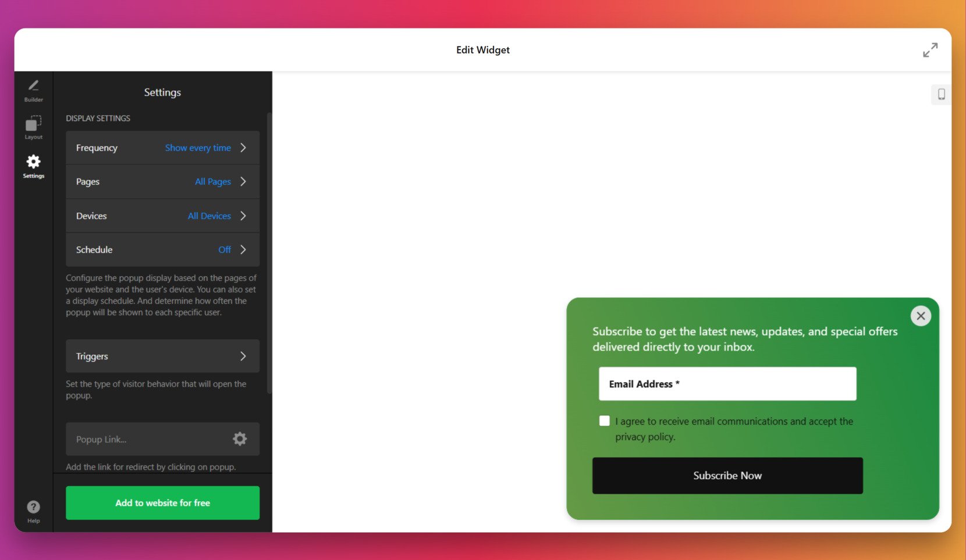
Task: Open the Pages setting chevron
Action: pyautogui.click(x=243, y=181)
